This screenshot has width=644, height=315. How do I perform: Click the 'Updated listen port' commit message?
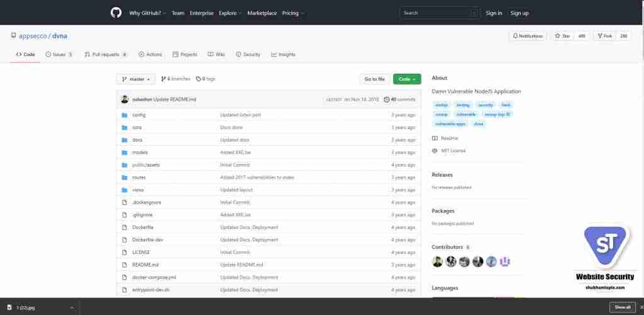240,115
